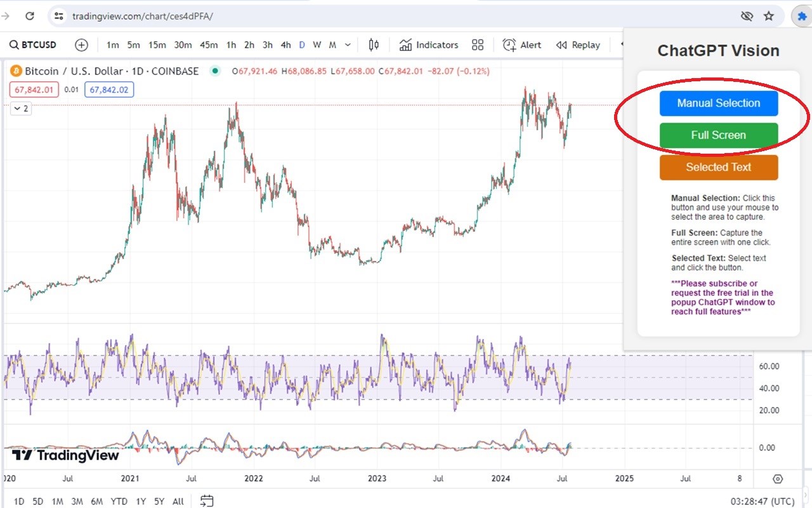Expand the timeframe dropdown chevron
Viewport: 812px width, 508px height.
click(348, 45)
